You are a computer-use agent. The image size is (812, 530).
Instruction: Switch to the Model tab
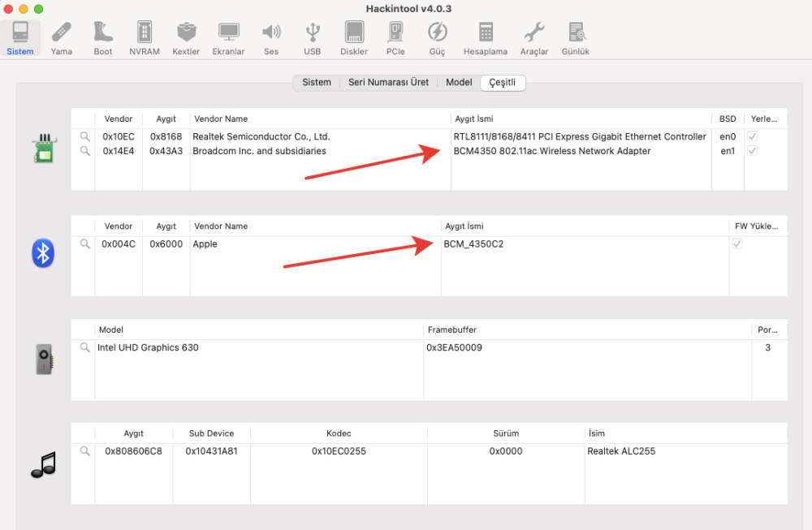pyautogui.click(x=459, y=82)
